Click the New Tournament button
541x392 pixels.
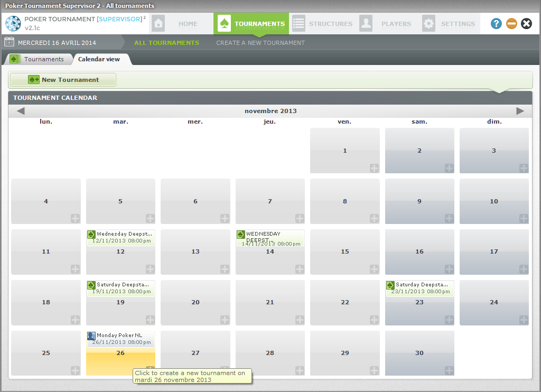[x=63, y=80]
